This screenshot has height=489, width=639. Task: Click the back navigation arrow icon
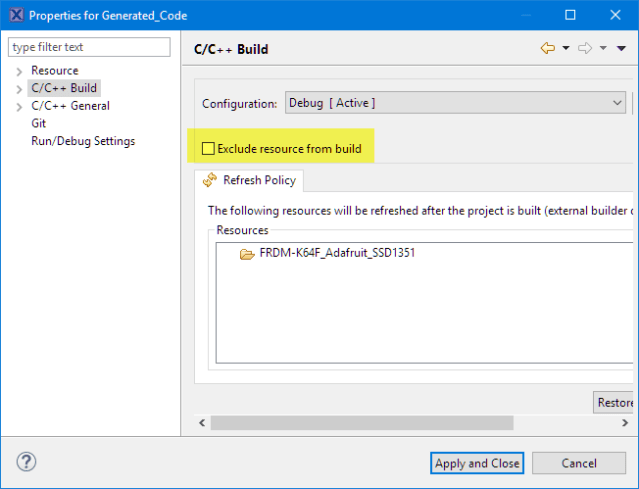tap(547, 48)
